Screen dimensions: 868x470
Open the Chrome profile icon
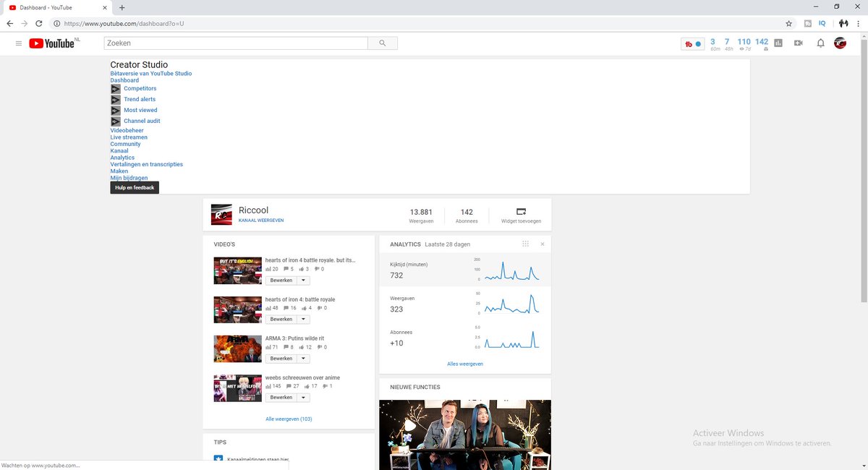(843, 23)
